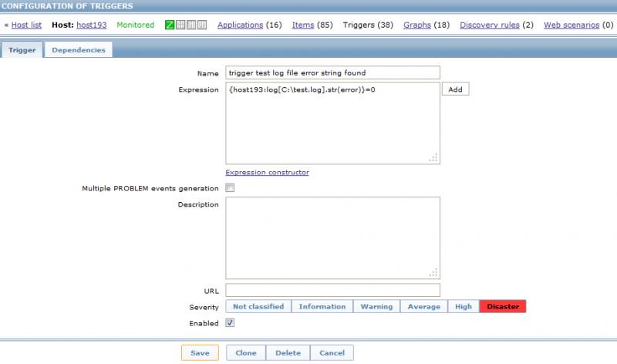Image resolution: width=617 pixels, height=364 pixels.
Task: Click the Description textarea resize handle
Action: click(x=433, y=273)
